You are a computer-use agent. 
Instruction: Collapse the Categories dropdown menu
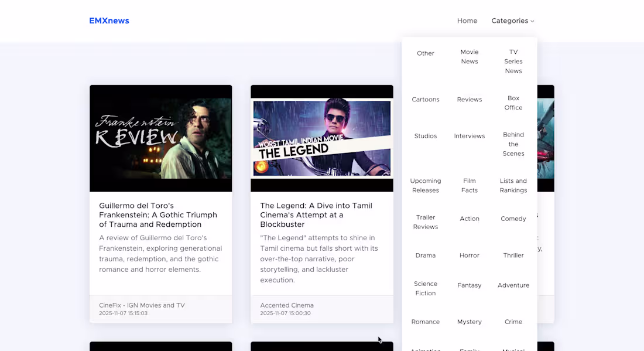point(512,21)
